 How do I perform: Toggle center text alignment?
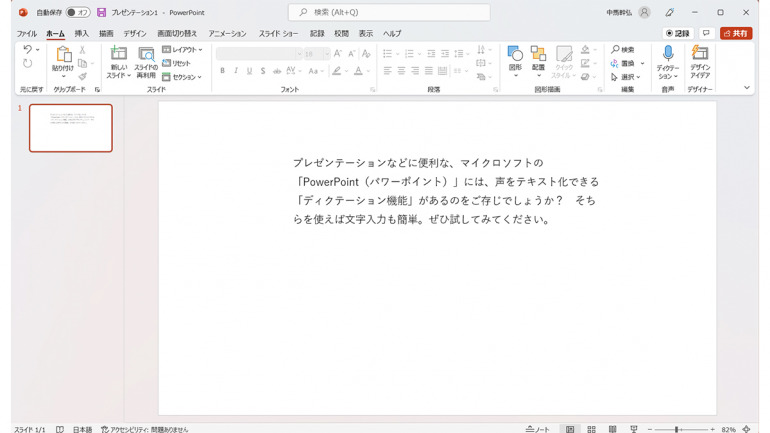pos(401,71)
